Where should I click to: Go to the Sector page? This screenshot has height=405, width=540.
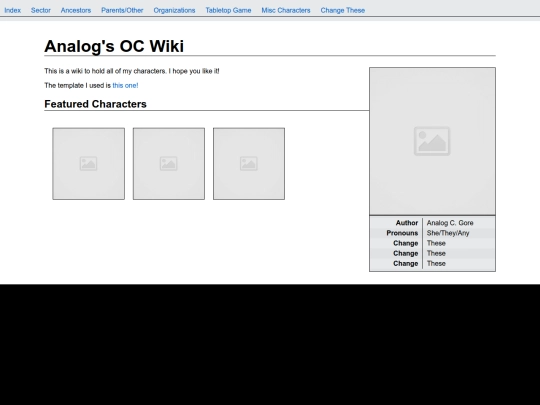(x=41, y=10)
